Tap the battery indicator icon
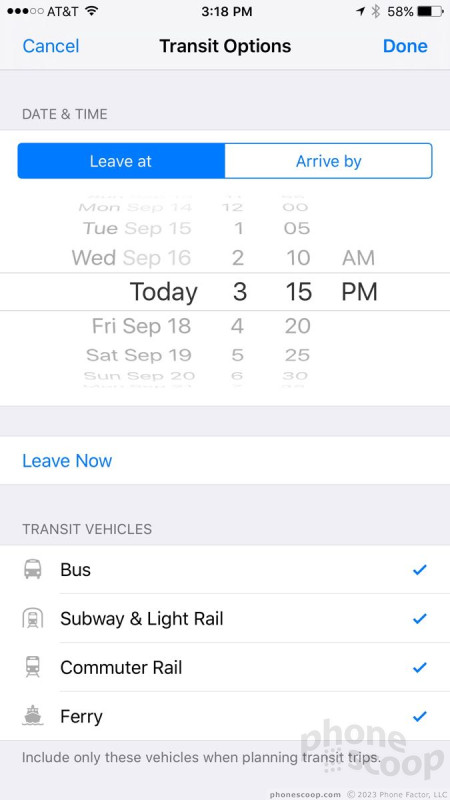Screen dimensions: 450x800 tap(431, 11)
